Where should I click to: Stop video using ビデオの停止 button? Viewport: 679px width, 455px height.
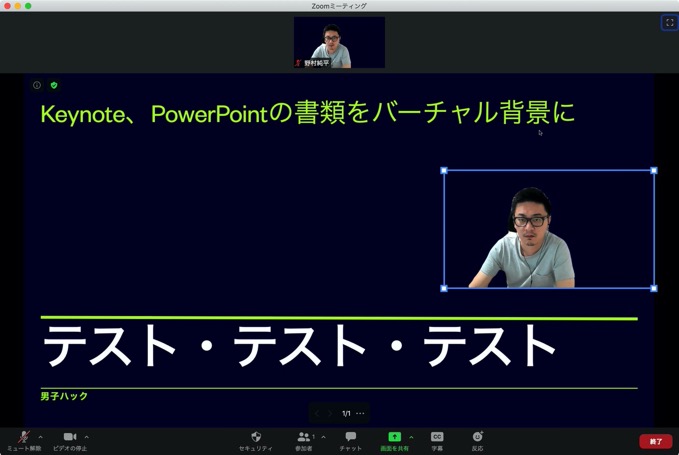[x=70, y=441]
